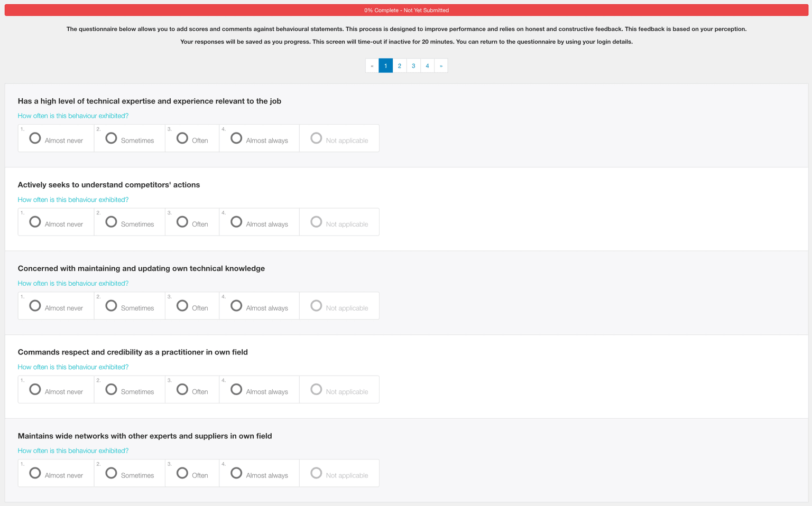Click the 0% Complete progress bar
Image resolution: width=812 pixels, height=506 pixels.
tap(406, 10)
